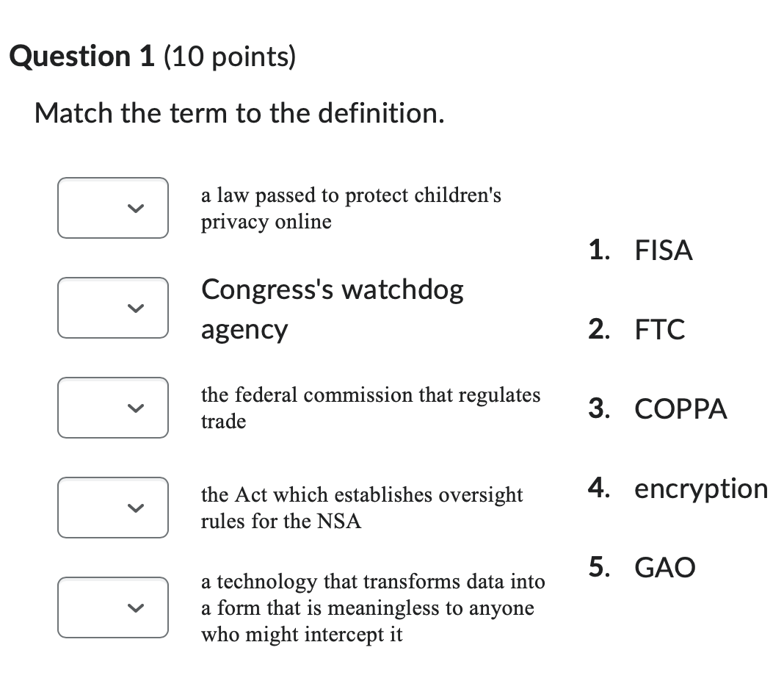784x678 pixels.
Task: Select the FISA answer option
Action: [663, 250]
